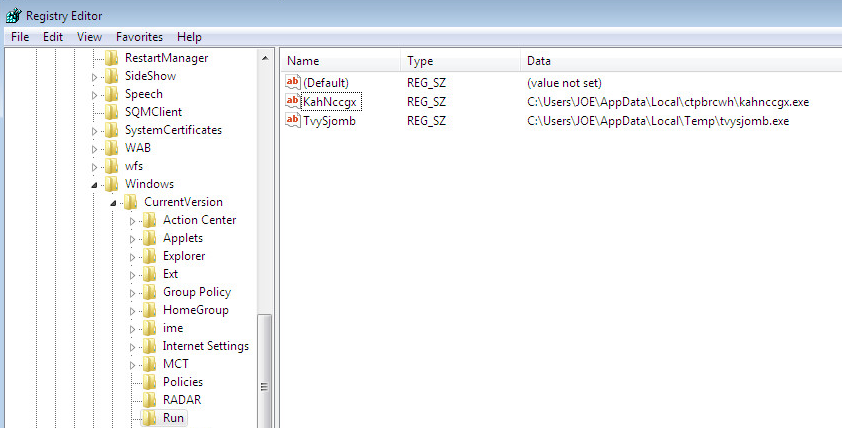Click the Data column header

click(x=680, y=61)
